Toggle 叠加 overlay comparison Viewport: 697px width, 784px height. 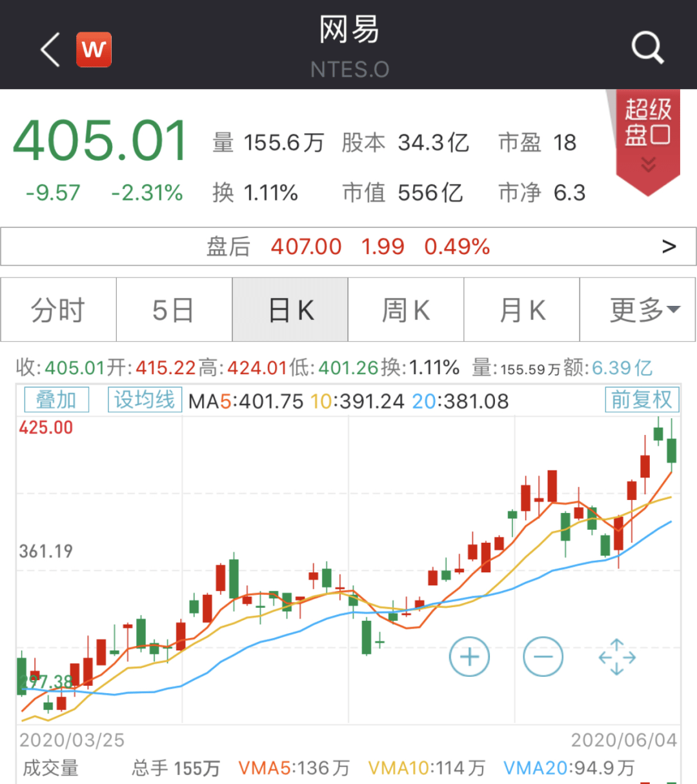(56, 400)
